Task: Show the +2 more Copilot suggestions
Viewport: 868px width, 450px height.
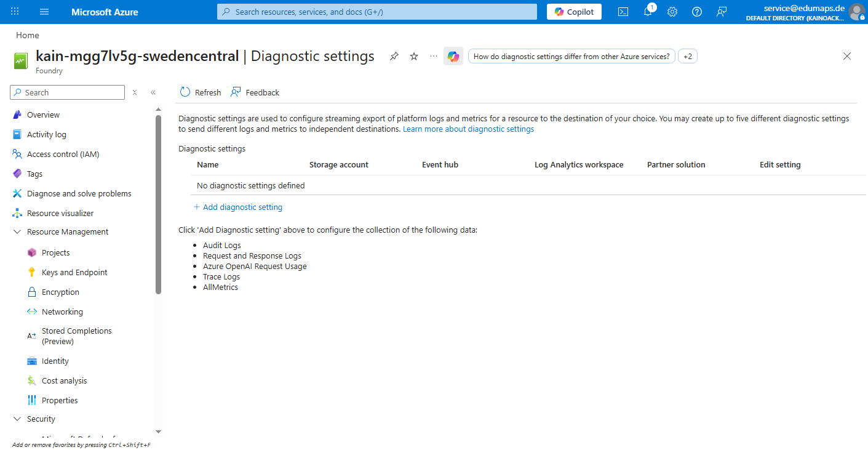Action: [x=687, y=57]
